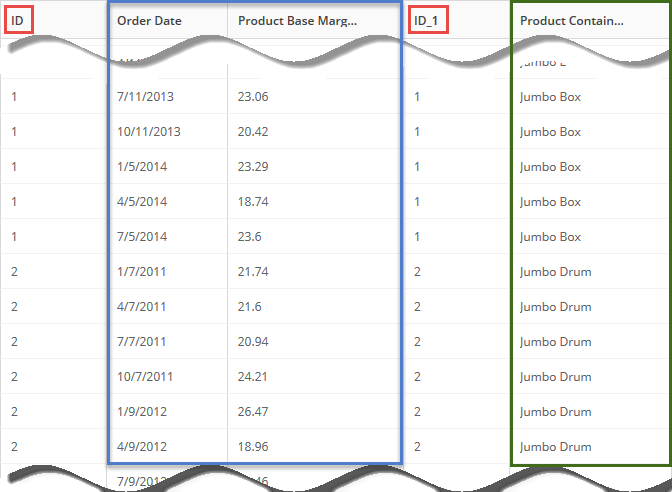Select the margin value 18.74 cell

coord(253,202)
